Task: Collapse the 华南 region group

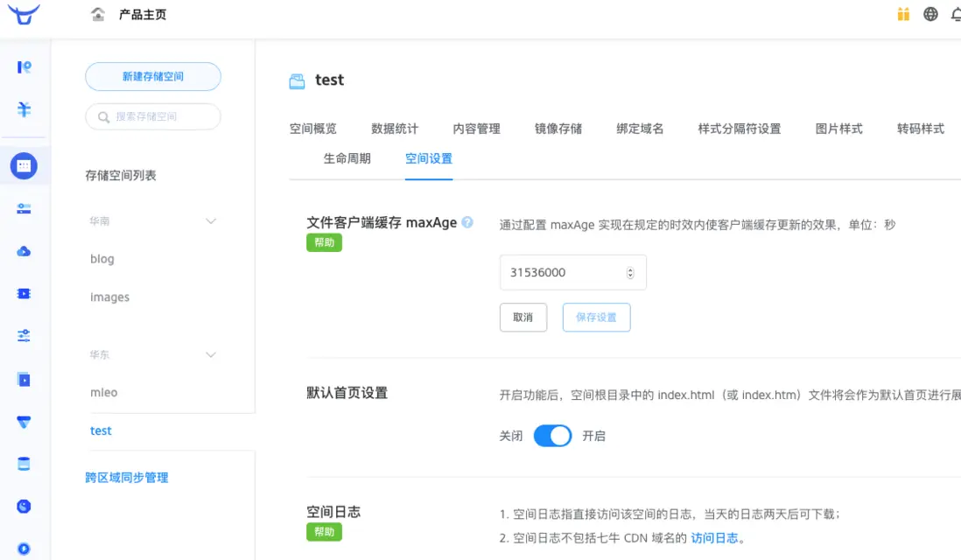Action: click(x=211, y=221)
